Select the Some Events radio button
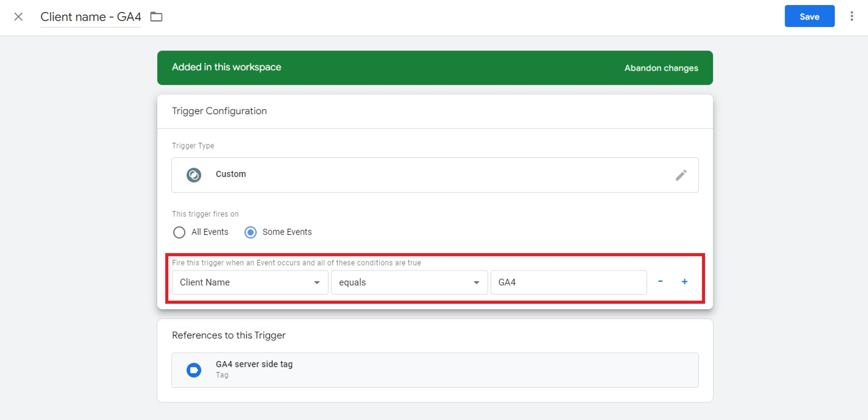 [251, 232]
